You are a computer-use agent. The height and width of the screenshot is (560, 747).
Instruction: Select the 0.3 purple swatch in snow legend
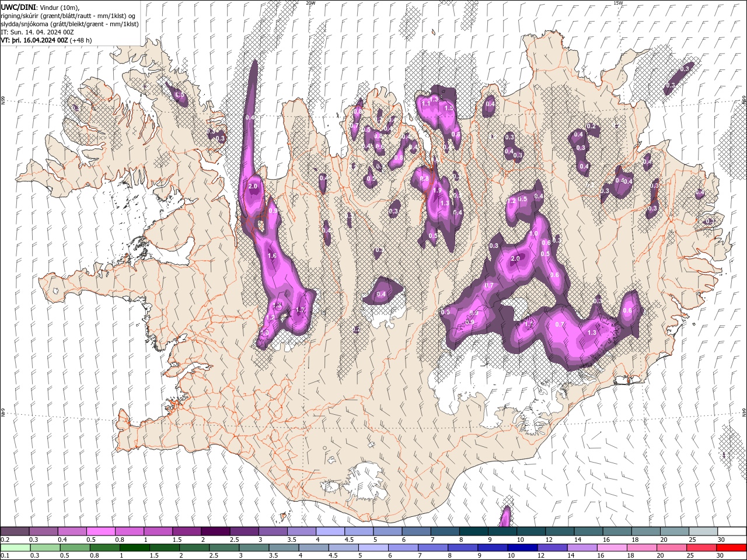coord(44,531)
